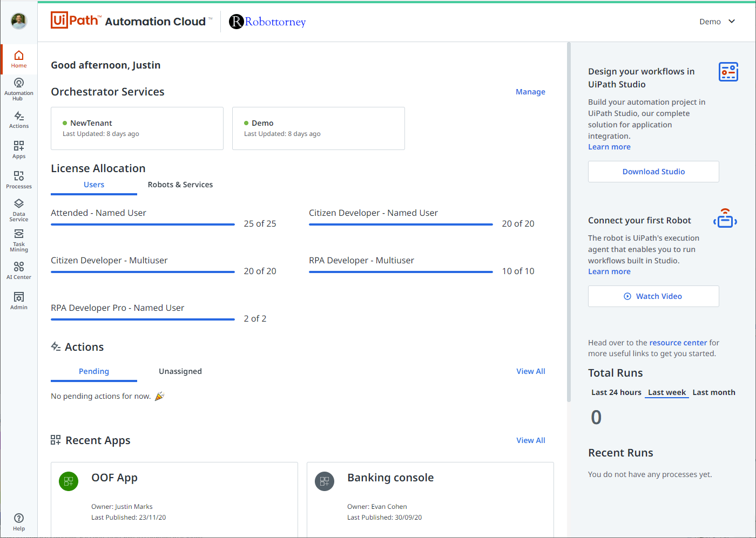Open the NewTenant orchestrator service card

[x=137, y=128]
